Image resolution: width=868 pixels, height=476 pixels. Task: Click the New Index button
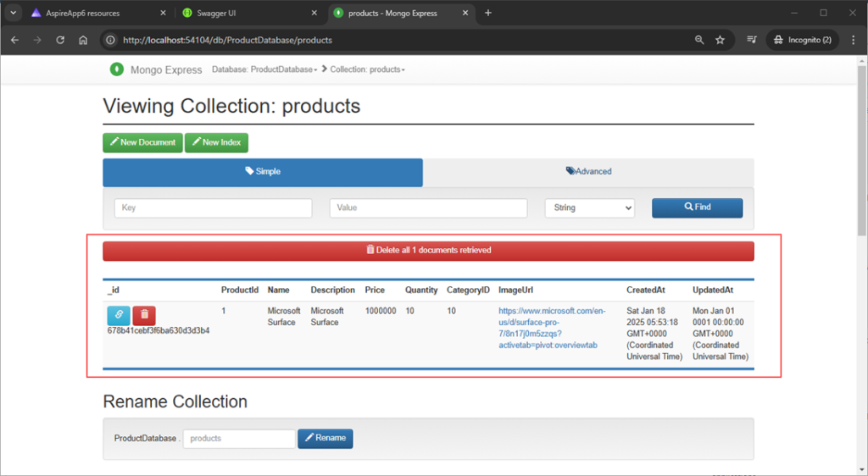216,142
